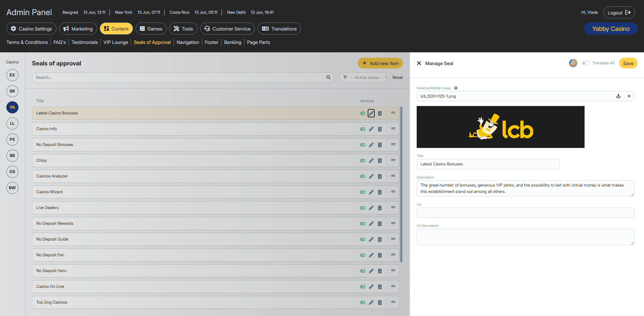
Task: Open the Terms & Conditions tab
Action: pos(27,42)
